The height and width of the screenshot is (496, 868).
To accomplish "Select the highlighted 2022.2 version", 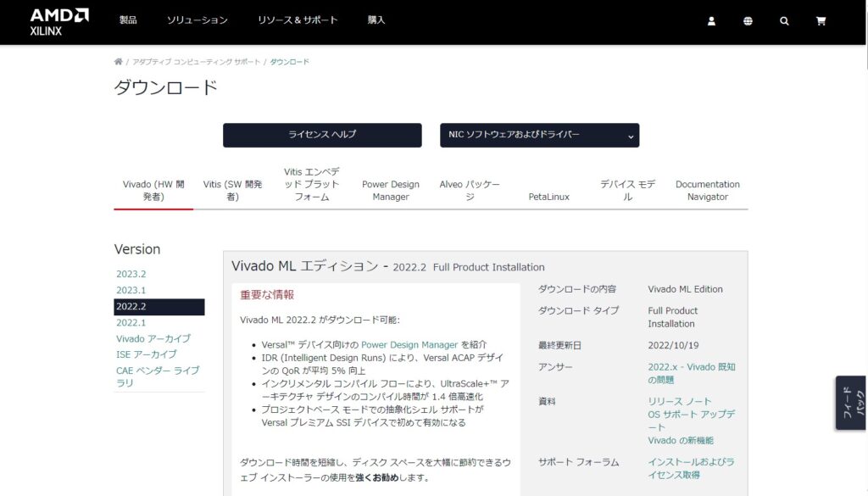I will tap(159, 307).
